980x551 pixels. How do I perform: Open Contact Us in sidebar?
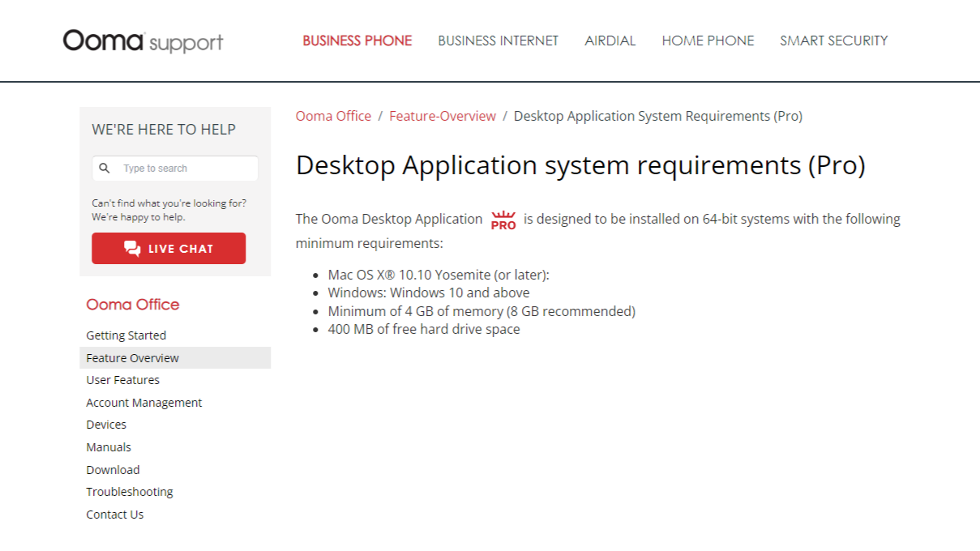tap(115, 515)
